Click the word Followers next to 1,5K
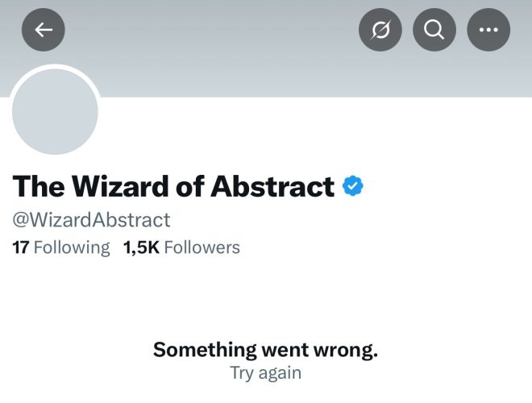The image size is (532, 403). [202, 247]
